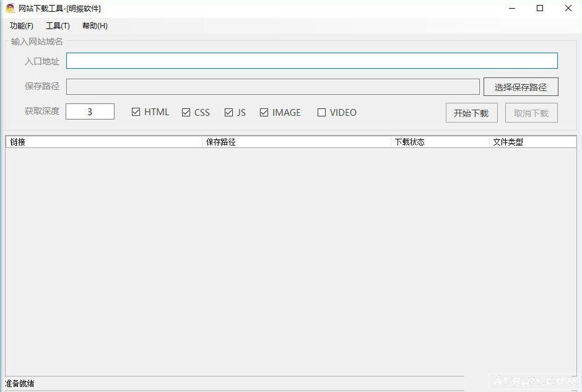Disable the JS checkbox
Screen dimensions: 582x392
(228, 112)
